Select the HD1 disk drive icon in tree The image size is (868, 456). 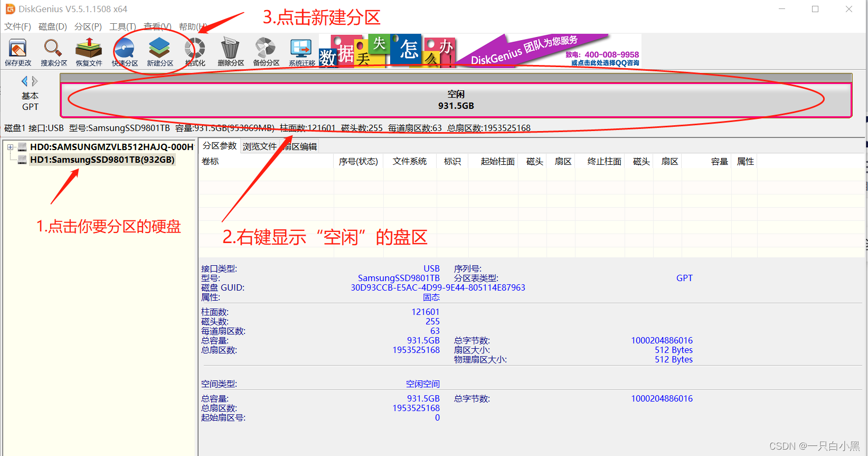point(22,160)
